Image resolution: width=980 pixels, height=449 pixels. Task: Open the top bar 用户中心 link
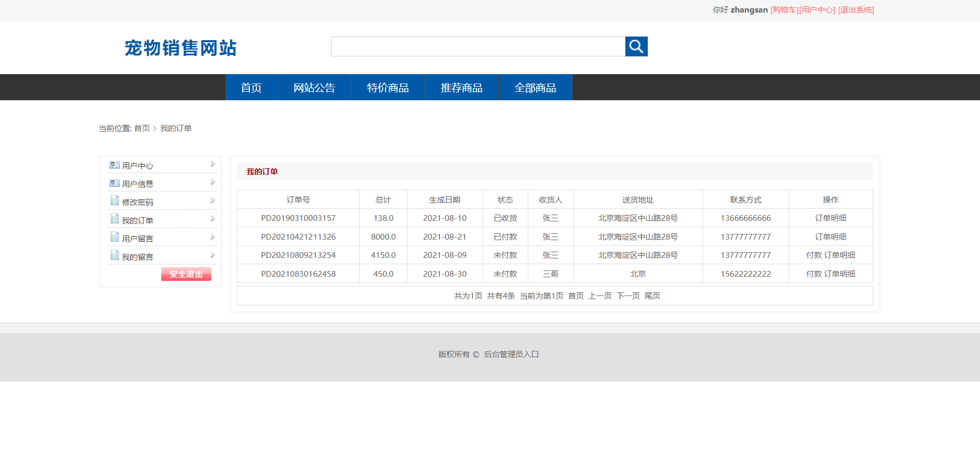click(817, 10)
